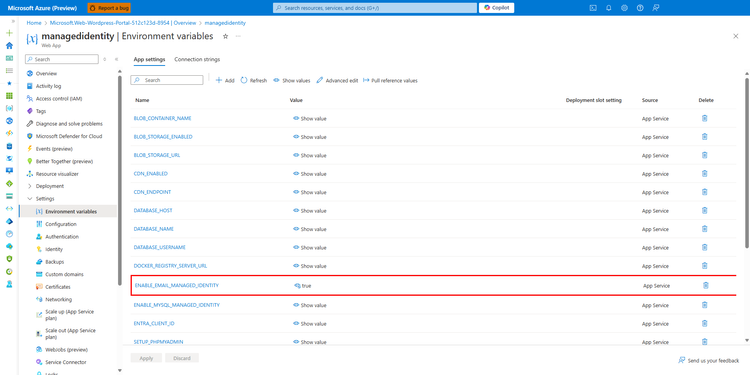
Task: Expand the portal menu with double chevron
Action: click(x=13, y=21)
